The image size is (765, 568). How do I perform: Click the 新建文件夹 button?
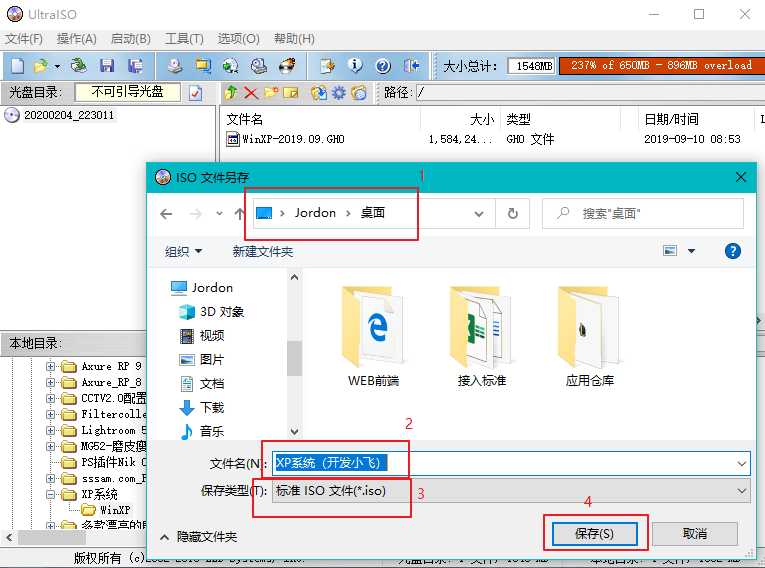(262, 252)
